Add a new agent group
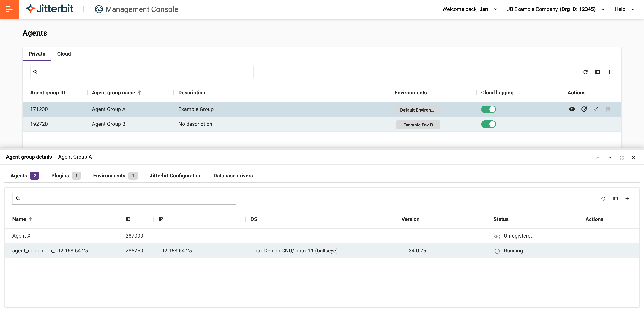 (609, 72)
